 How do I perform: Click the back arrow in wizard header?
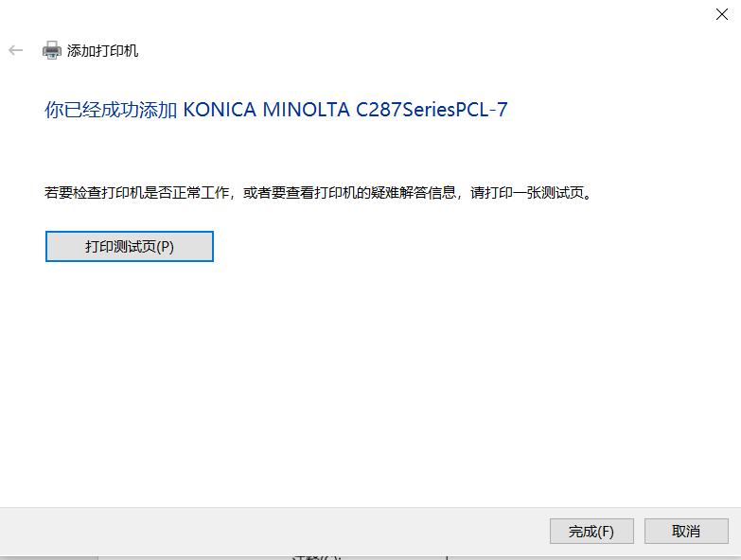tap(15, 50)
